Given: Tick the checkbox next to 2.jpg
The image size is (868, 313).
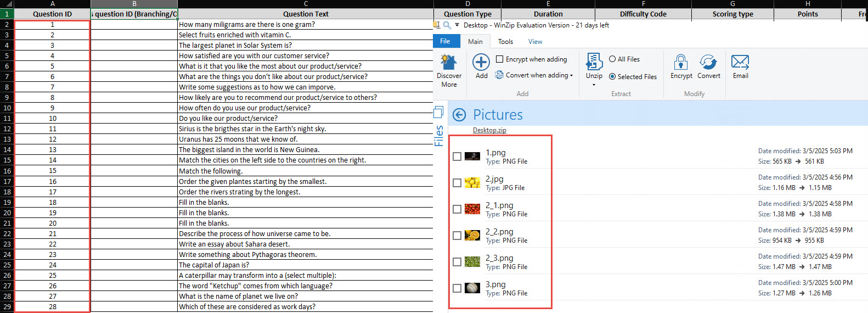Looking at the screenshot, I should coord(457,183).
